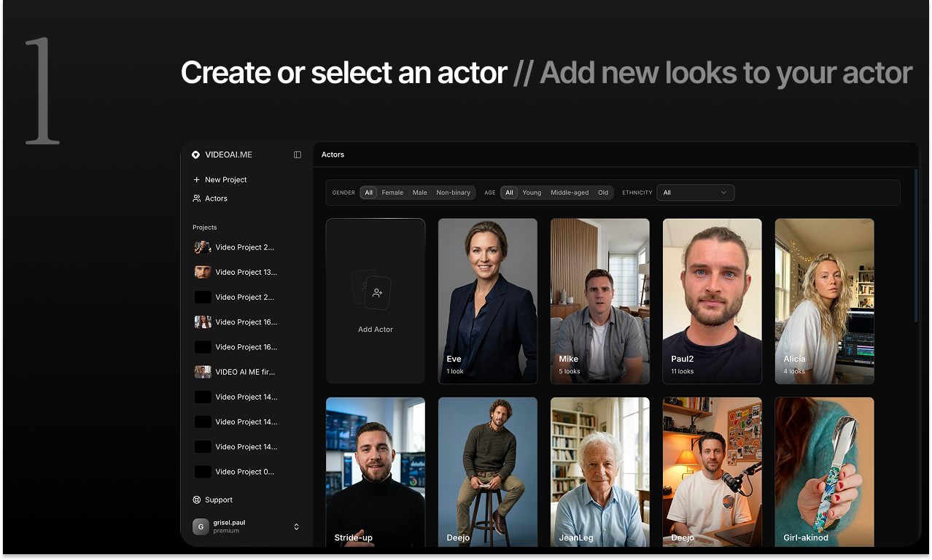Click the thumbnail icon for Video Project 13
Image resolution: width=932 pixels, height=560 pixels.
point(202,272)
